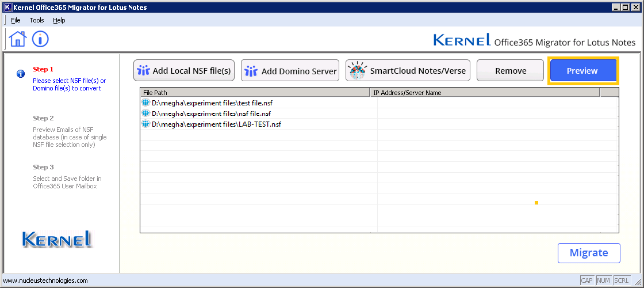Click the Remove button

tap(511, 70)
